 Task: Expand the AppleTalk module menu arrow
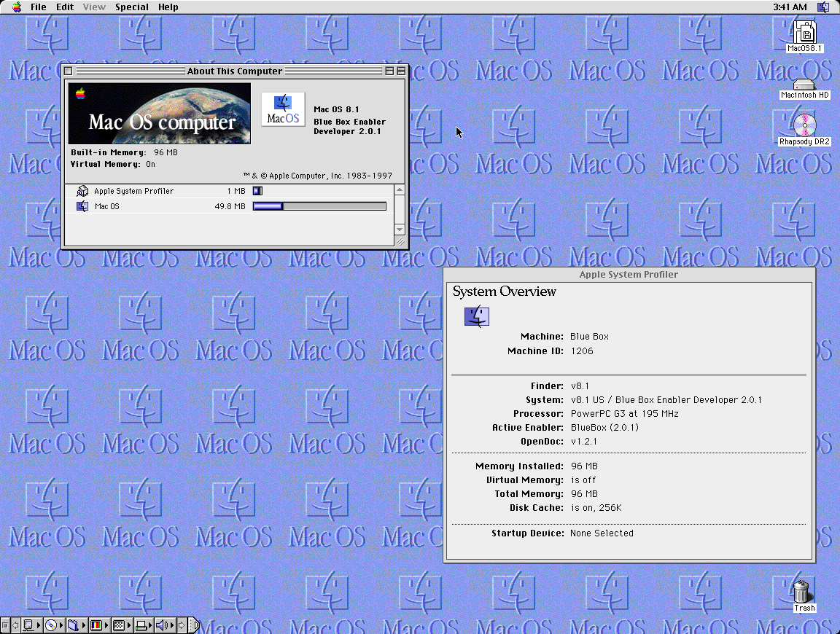click(39, 625)
